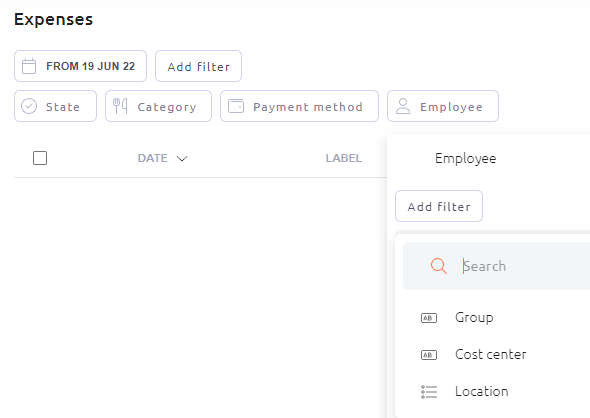
Task: Click the list icon beside Location
Action: [x=429, y=392]
